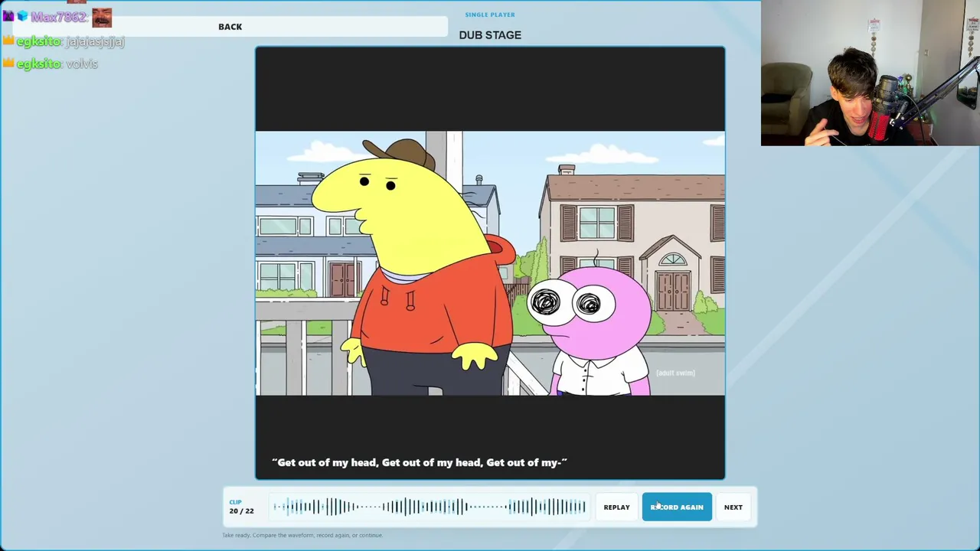Click the emote icon beside Max7862
The image size is (980, 551).
[102, 17]
